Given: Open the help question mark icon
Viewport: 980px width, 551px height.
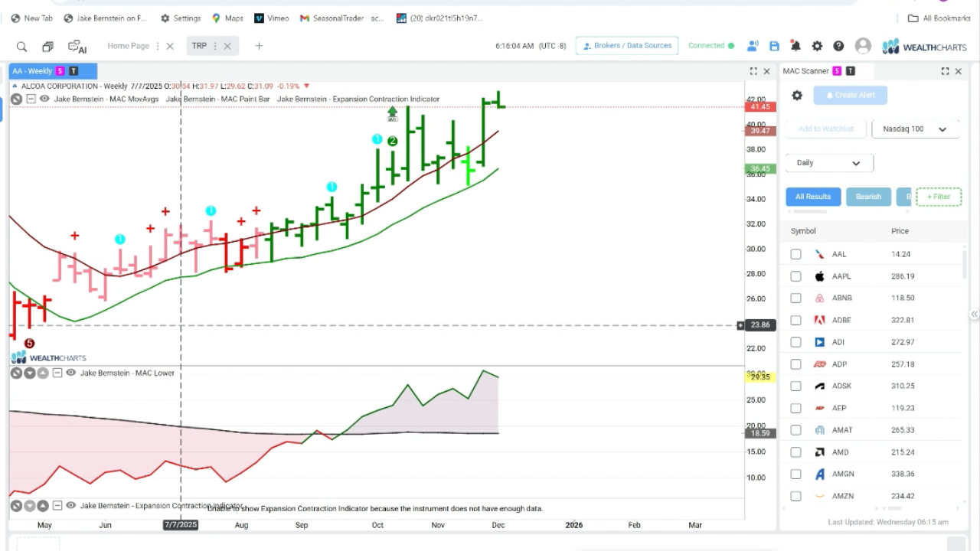Looking at the screenshot, I should point(838,46).
